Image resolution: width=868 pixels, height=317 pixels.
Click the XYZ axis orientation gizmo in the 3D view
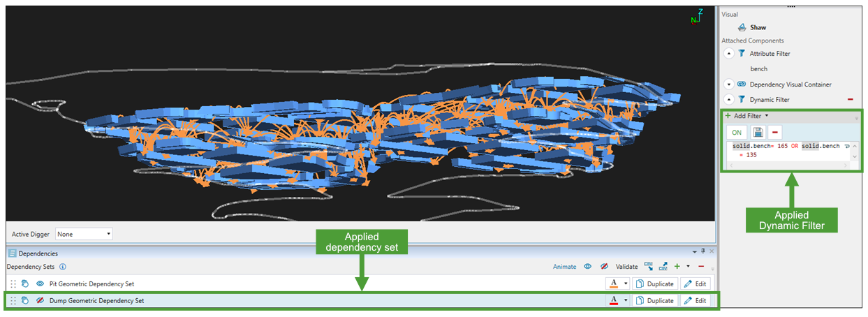698,15
